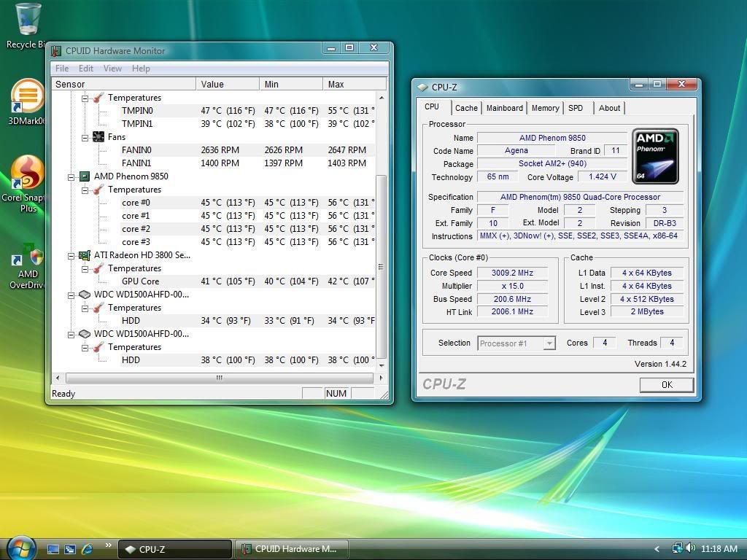
Task: Click the network icon in system tray
Action: click(x=677, y=548)
